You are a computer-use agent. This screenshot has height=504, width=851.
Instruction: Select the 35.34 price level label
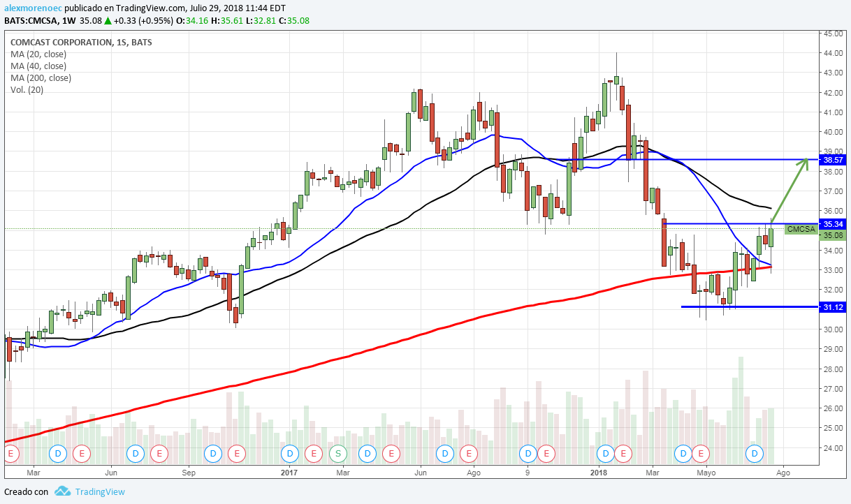[x=834, y=224]
